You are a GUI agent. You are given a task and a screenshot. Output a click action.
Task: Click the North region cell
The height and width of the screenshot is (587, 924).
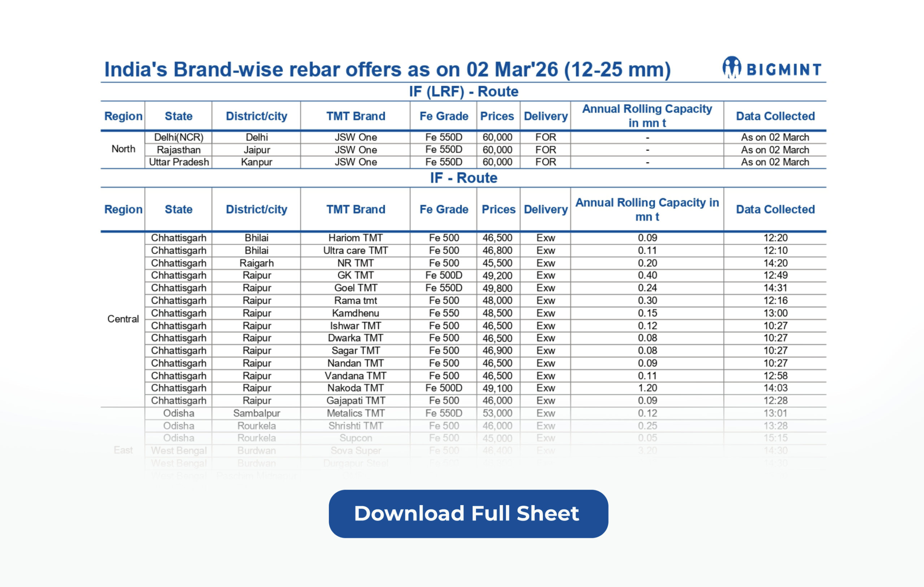point(123,149)
